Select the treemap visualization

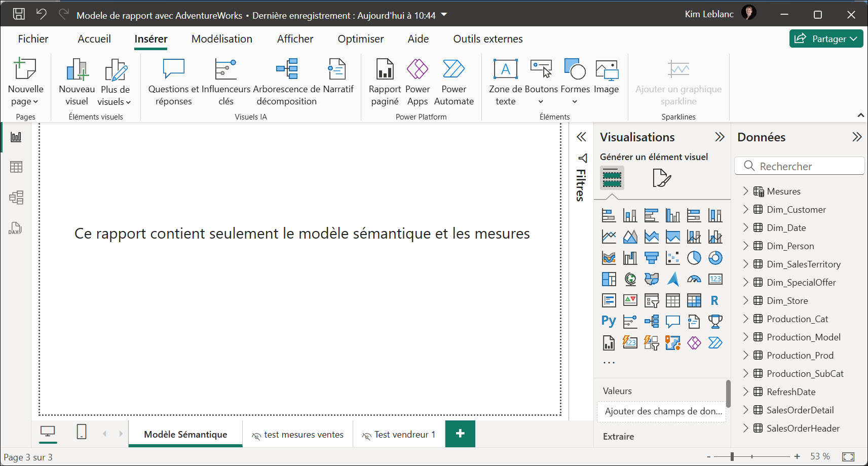tap(609, 279)
